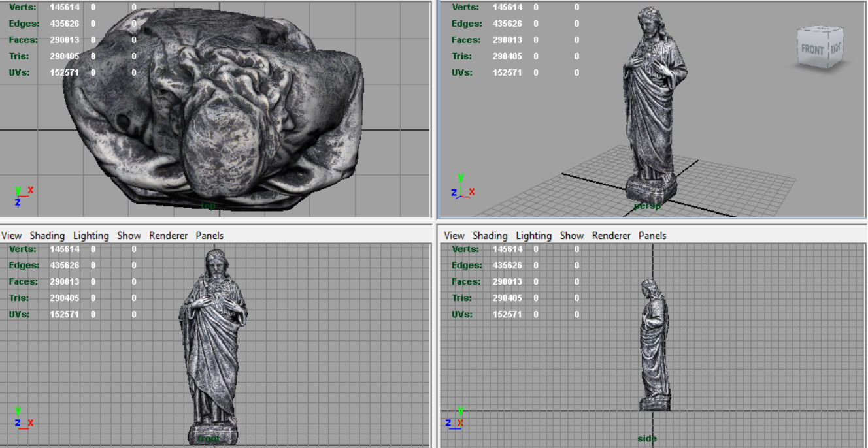Click UVs value 152571 in side viewport
Viewport: 868px width, 448px height.
point(507,314)
